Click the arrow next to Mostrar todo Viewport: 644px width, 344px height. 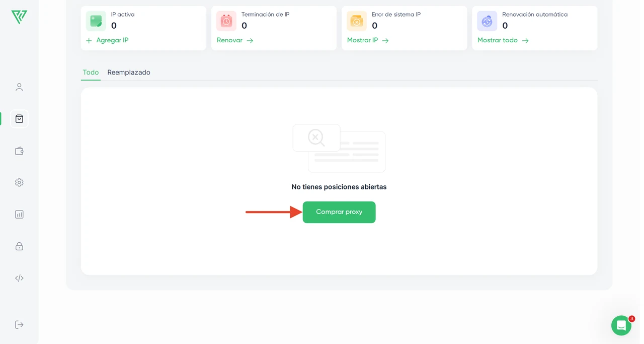(x=525, y=40)
